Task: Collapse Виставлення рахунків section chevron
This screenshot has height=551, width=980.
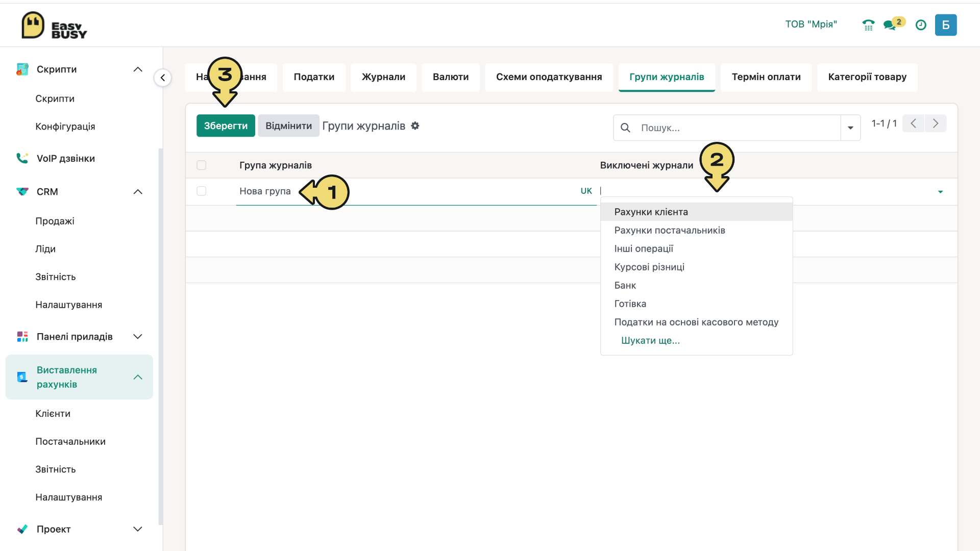Action: click(138, 377)
